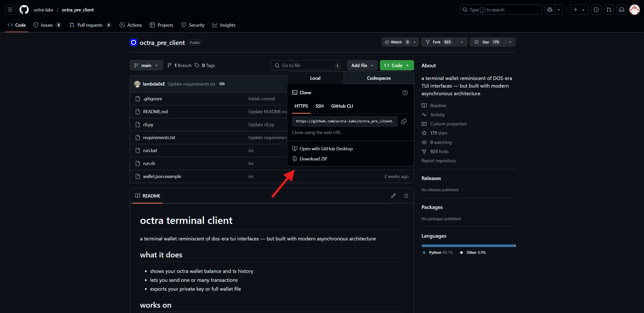
Task: Open your pull requests icon in header
Action: point(609,10)
